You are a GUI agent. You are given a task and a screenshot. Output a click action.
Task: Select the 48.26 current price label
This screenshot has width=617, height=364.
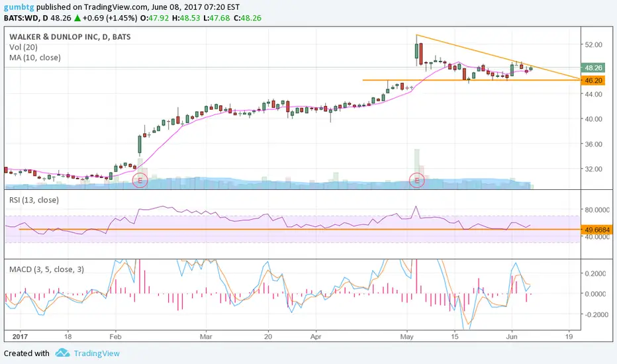[x=593, y=68]
